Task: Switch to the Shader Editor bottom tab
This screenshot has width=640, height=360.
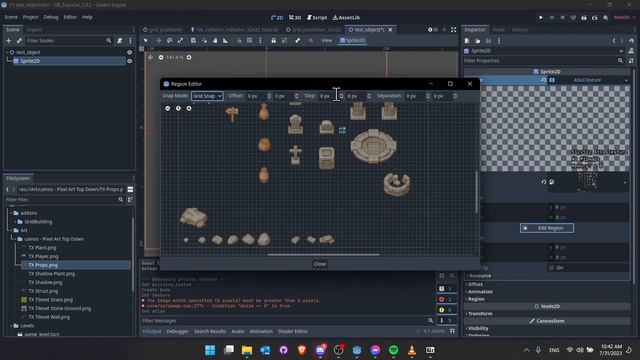Action: 293,331
